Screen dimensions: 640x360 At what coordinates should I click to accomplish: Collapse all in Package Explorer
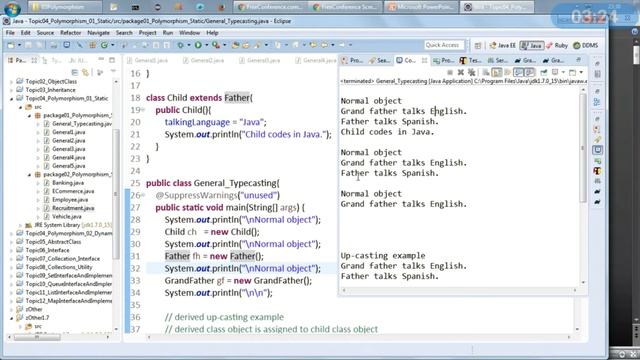pyautogui.click(x=75, y=72)
